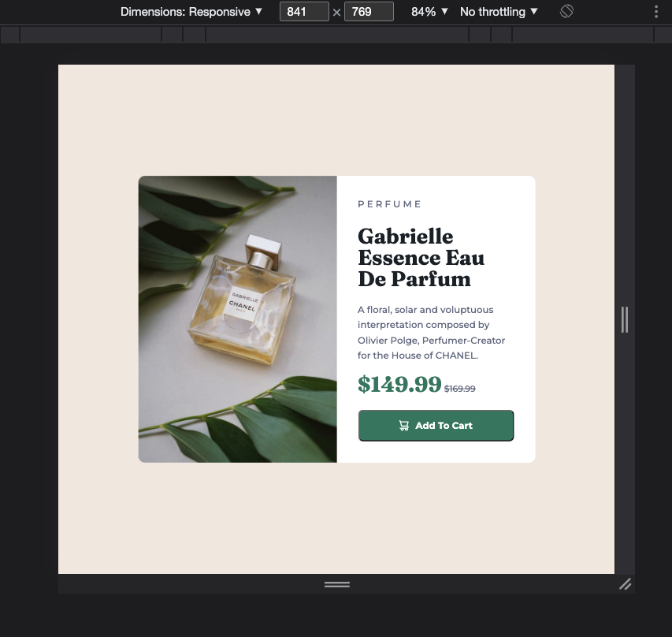This screenshot has width=672, height=637.
Task: Click the viewport width field showing 841
Action: pyautogui.click(x=304, y=12)
